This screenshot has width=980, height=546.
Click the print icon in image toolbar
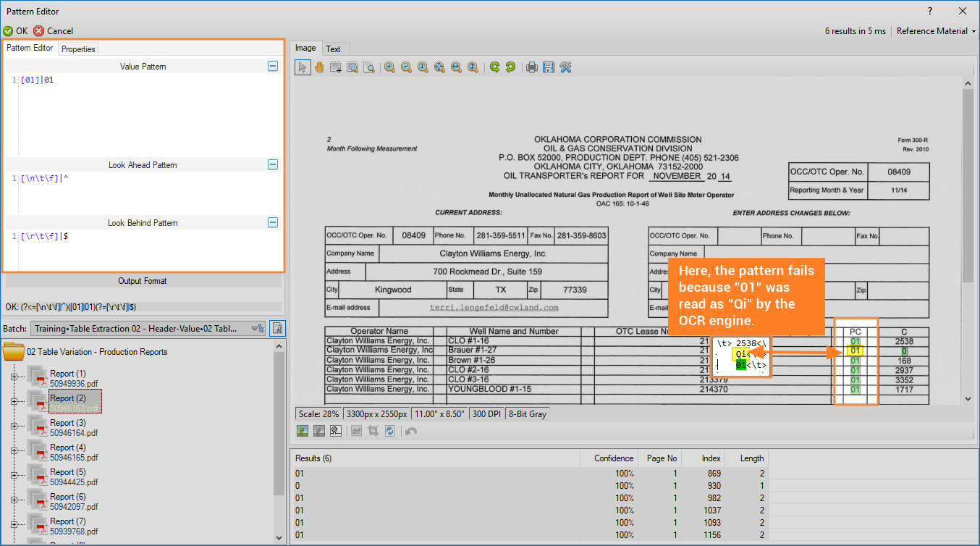[x=532, y=67]
